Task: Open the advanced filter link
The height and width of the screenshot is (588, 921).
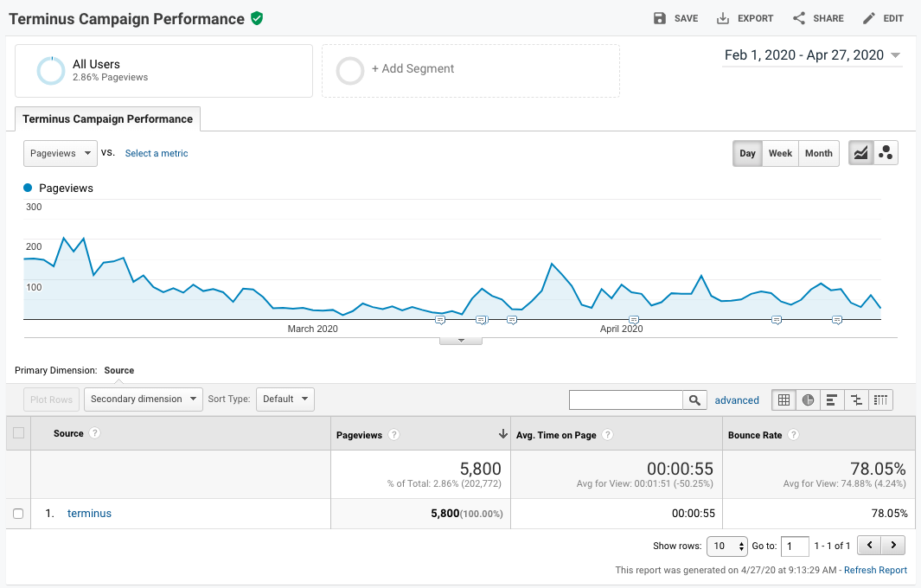Action: click(x=737, y=400)
